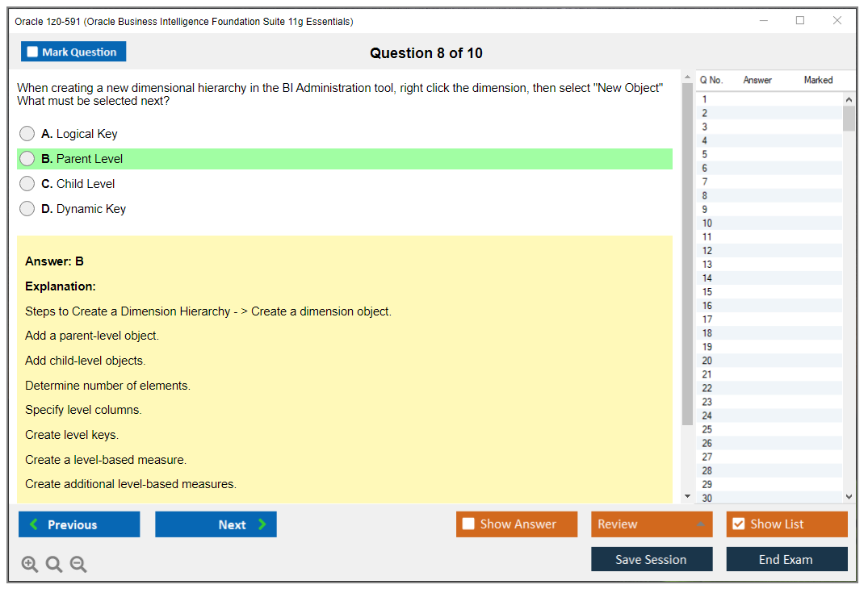Go to the Next question
Image resolution: width=868 pixels, height=593 pixels.
[216, 524]
